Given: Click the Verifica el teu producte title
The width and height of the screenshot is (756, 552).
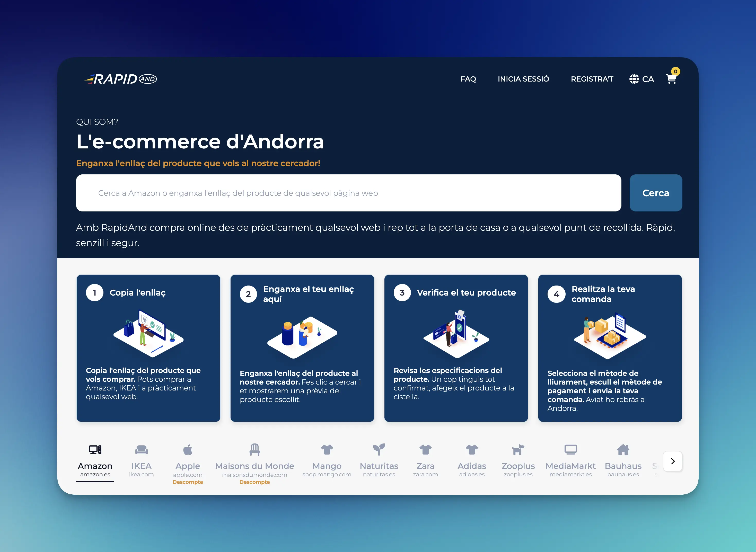Looking at the screenshot, I should tap(466, 293).
